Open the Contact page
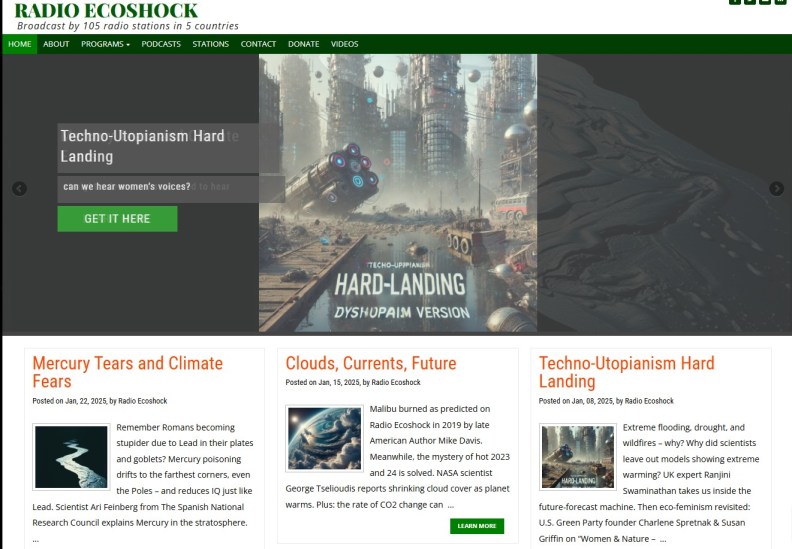This screenshot has width=792, height=549. click(x=258, y=44)
